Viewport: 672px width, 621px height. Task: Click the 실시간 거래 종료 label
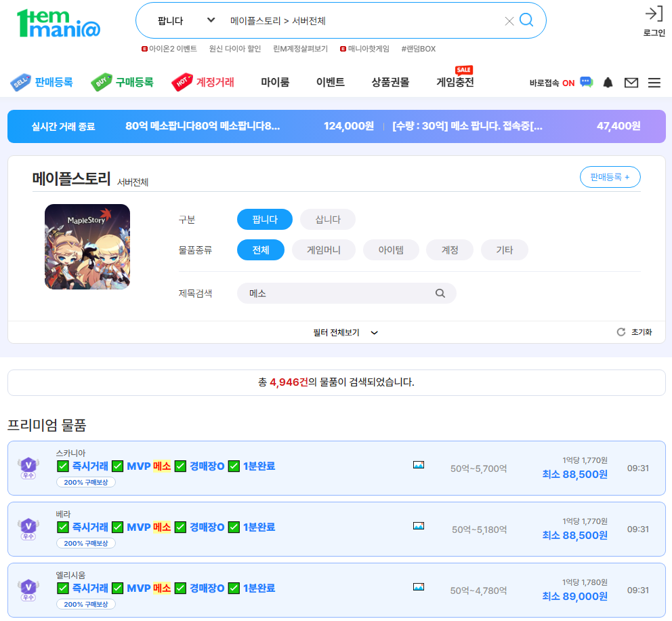64,127
